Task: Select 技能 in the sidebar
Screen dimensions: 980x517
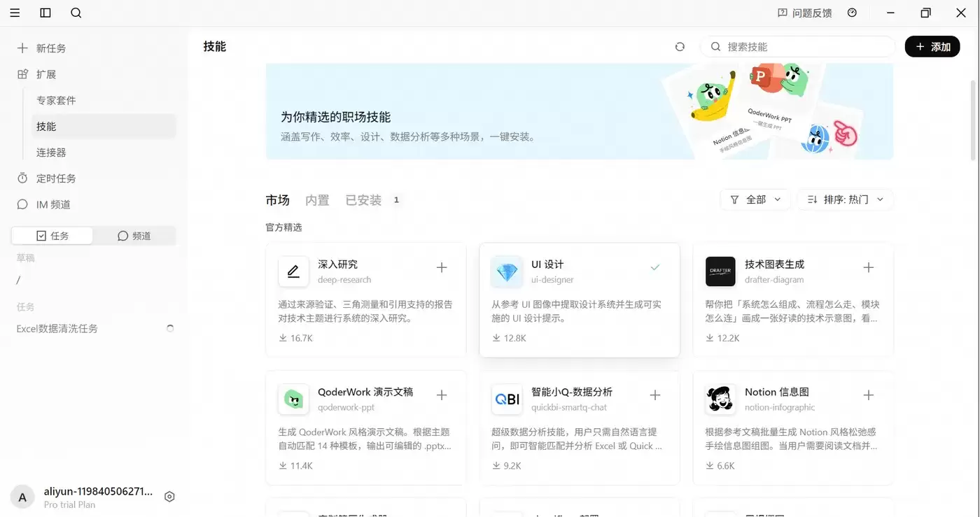Action: 103,126
